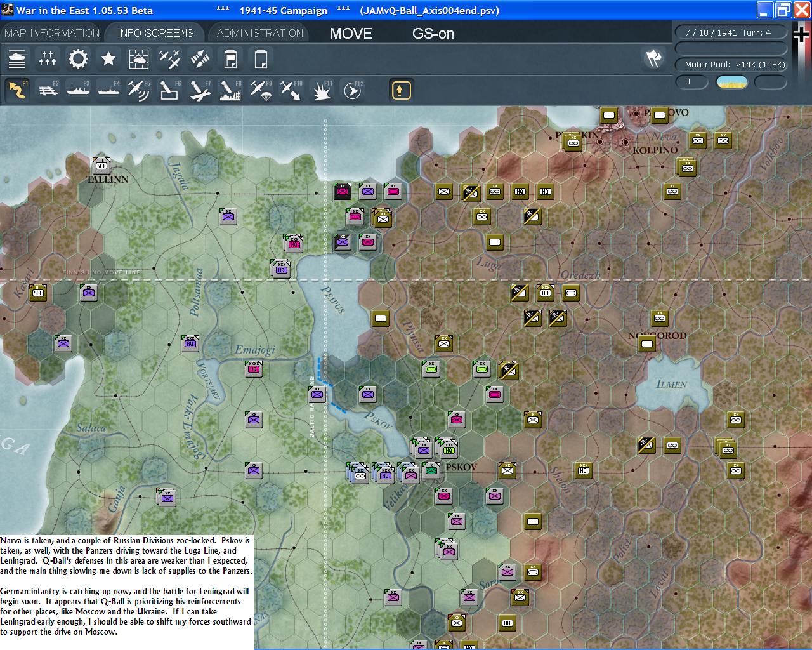
Task: Click the German cross side indicator
Action: (802, 34)
